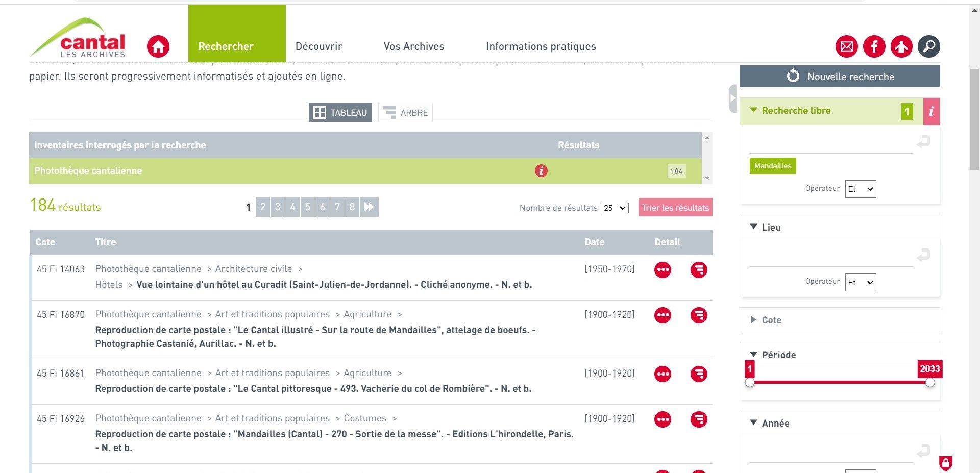Open the email contact icon
The width and height of the screenshot is (980, 473).
(846, 47)
